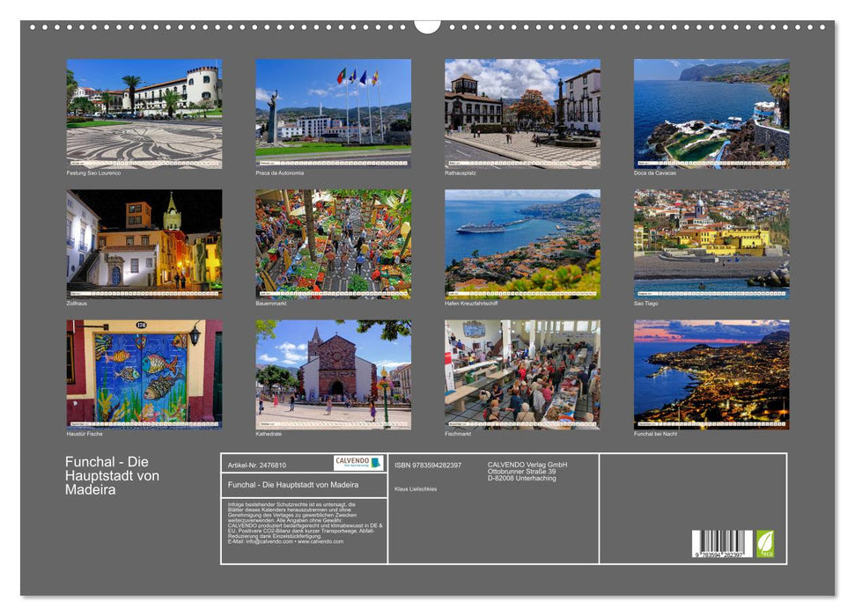The height and width of the screenshot is (616, 855).
Task: Click the caption 'Festung Sao Lourenco'
Action: [94, 172]
